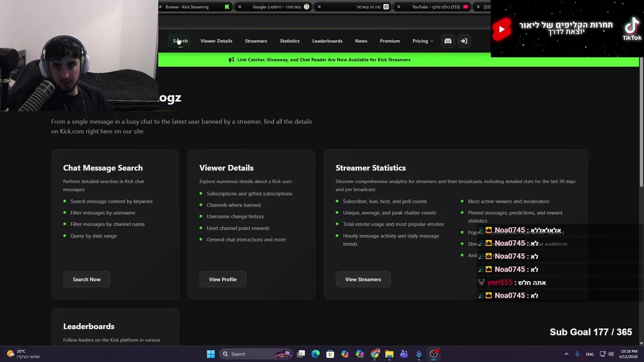Open File Explorer from taskbar
Viewport: 644px width, 362px height.
(x=389, y=354)
